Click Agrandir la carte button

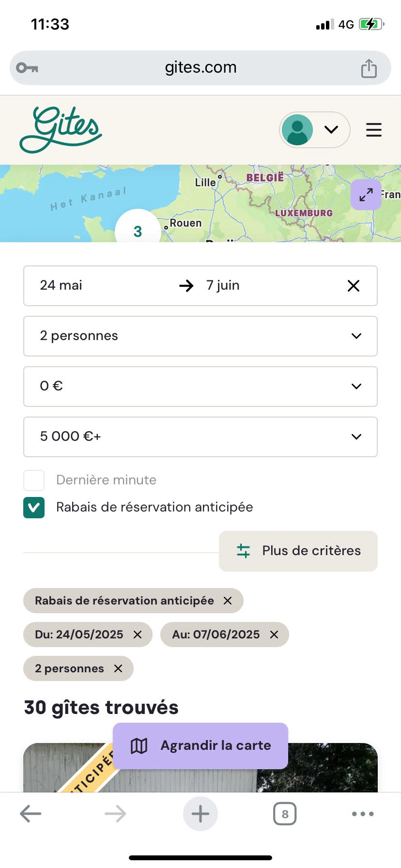[200, 746]
